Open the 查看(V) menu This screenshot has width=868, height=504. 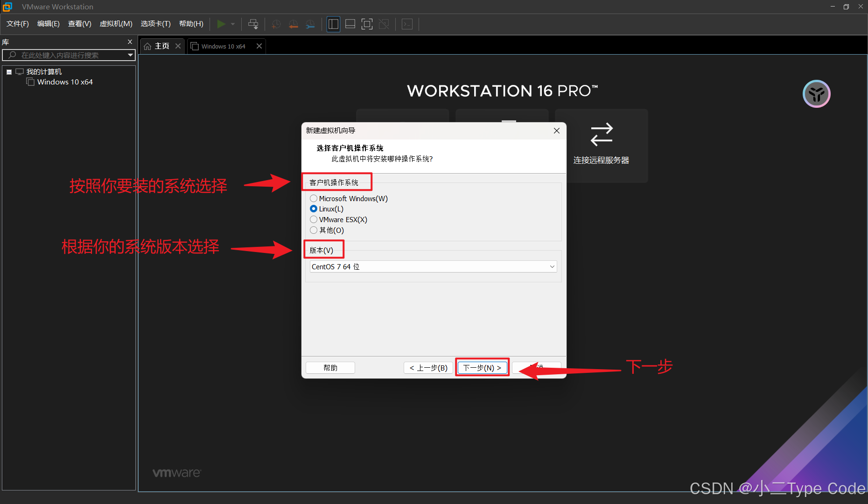pos(80,24)
